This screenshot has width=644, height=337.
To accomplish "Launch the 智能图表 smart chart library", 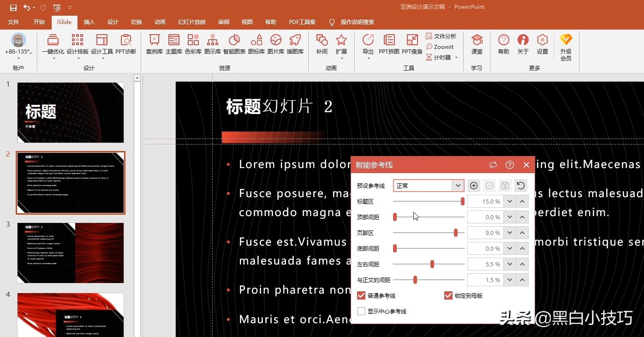I will [x=234, y=45].
